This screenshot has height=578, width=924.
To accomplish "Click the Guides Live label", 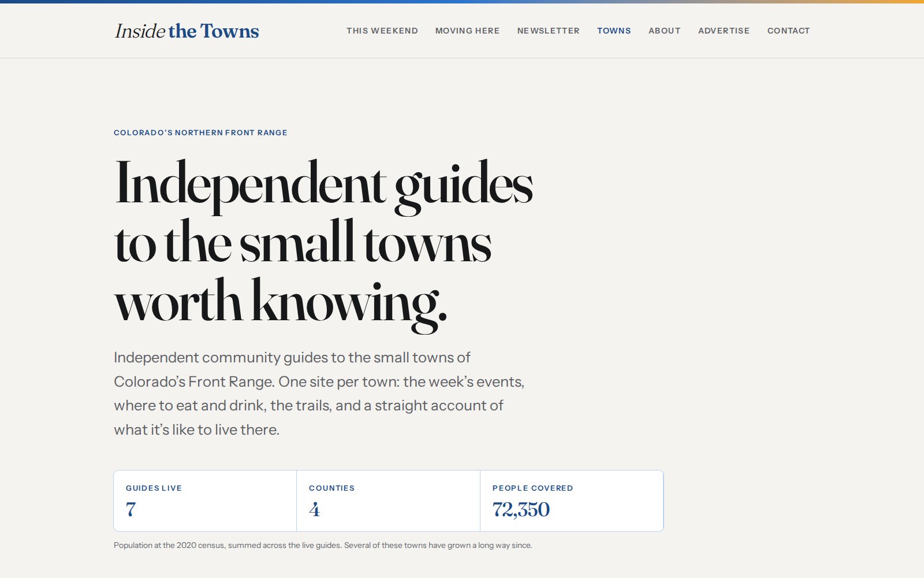I will 154,488.
